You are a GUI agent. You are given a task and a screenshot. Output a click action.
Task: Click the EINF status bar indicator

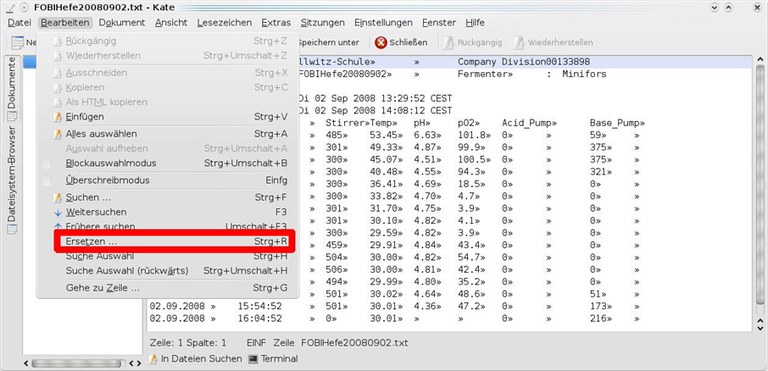point(256,343)
